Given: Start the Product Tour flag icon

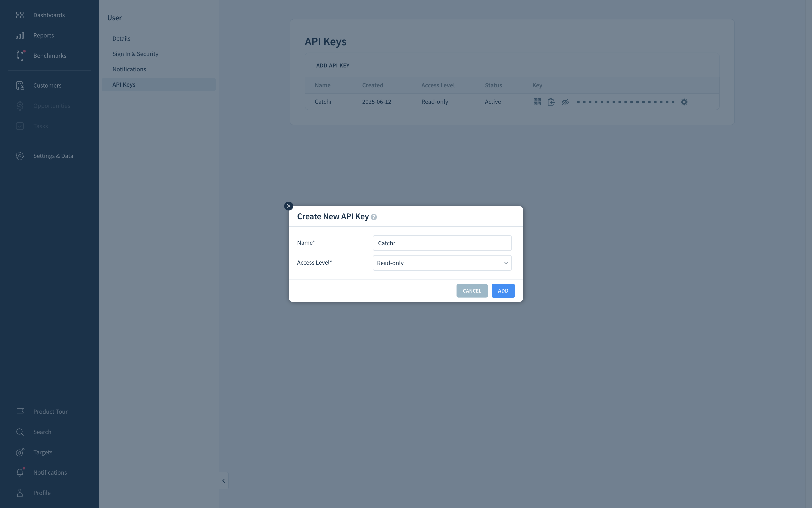Looking at the screenshot, I should (20, 412).
